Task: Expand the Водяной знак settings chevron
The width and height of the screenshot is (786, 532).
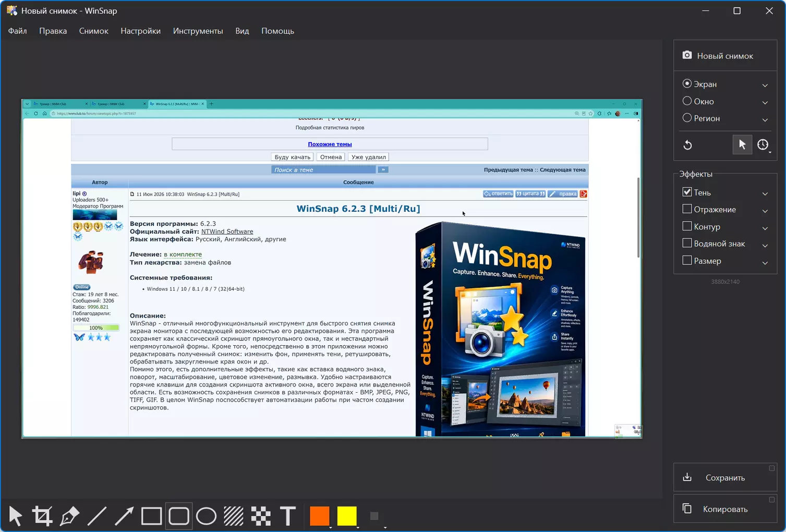Action: 765,246
